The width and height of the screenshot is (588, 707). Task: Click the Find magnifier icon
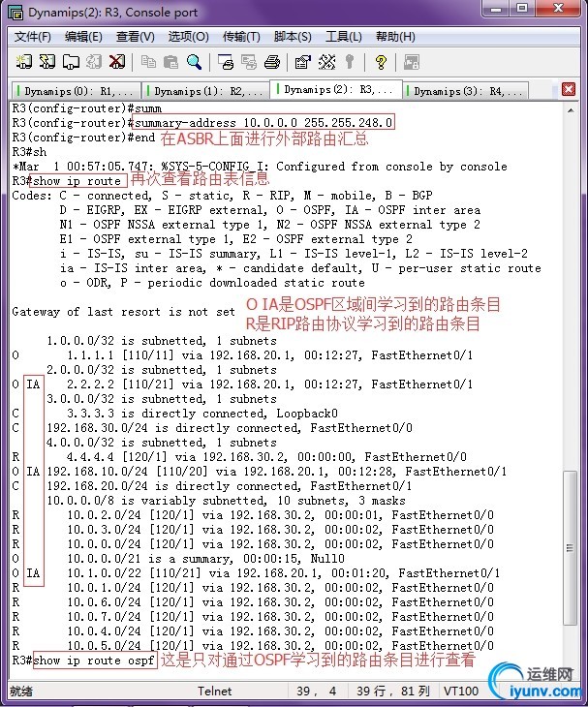click(195, 62)
